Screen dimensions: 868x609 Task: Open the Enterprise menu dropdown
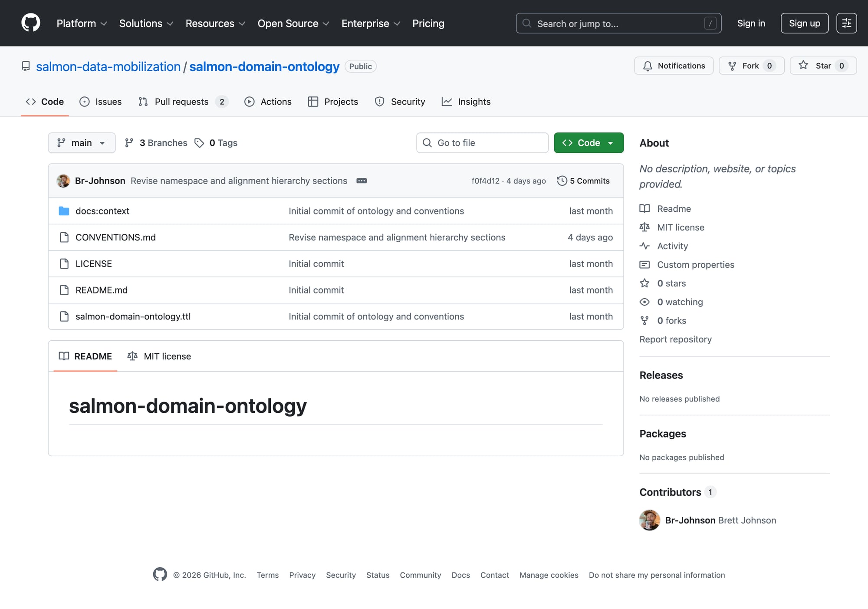[371, 23]
